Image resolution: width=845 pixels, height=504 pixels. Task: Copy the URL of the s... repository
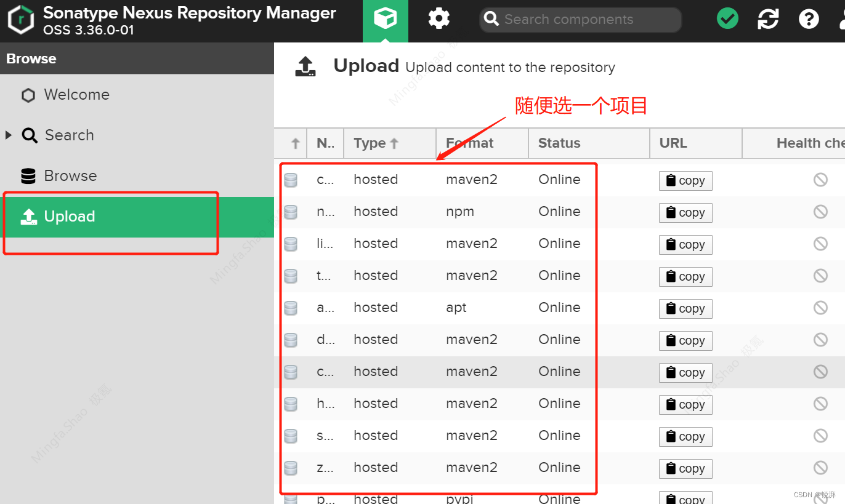(685, 437)
